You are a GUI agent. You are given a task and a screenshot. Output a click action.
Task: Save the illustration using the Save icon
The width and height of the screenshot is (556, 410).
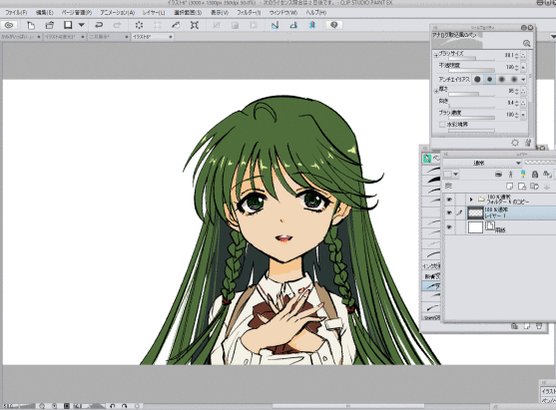[68, 25]
